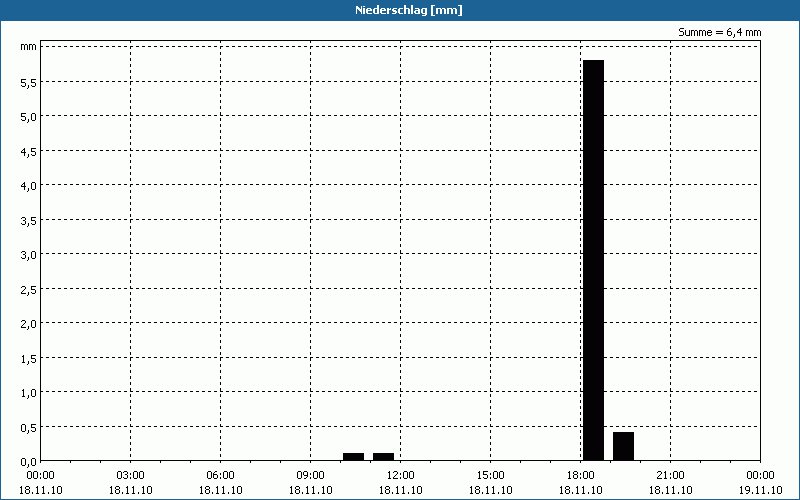
Task: Click the 3,5 y-axis label
Action: coord(28,221)
